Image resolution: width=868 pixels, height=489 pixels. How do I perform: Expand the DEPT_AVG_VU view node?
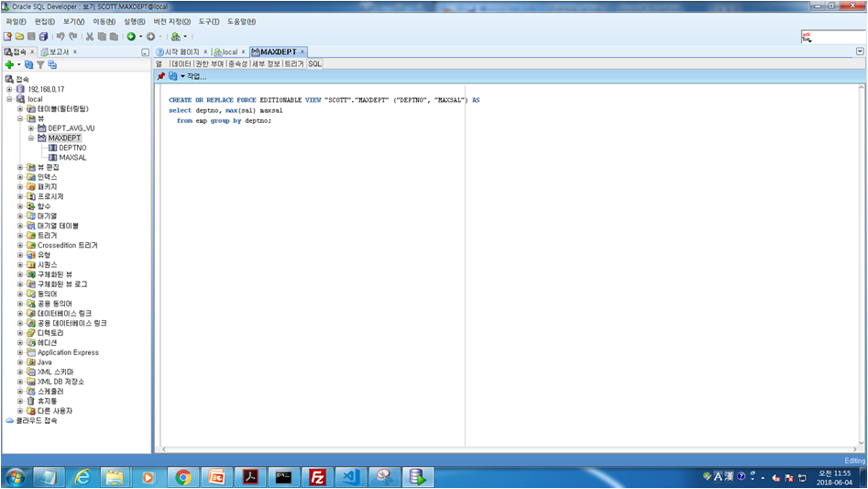coord(31,128)
